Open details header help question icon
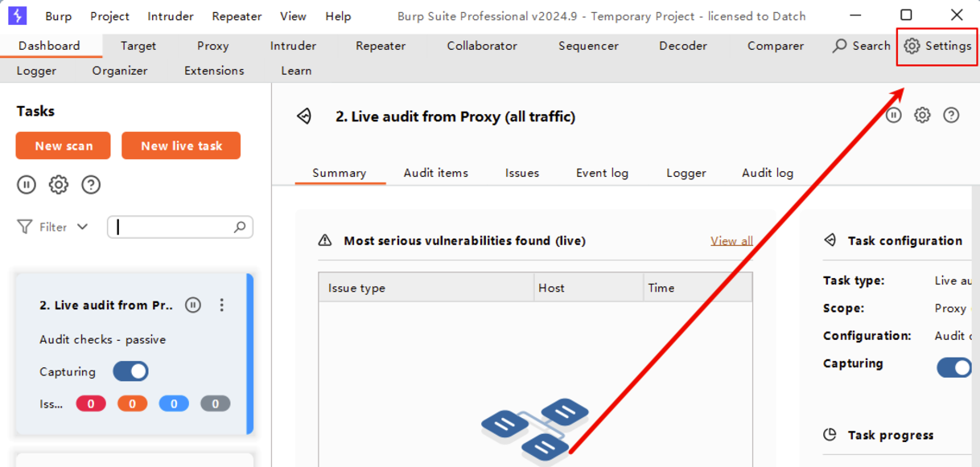980x467 pixels. [951, 115]
